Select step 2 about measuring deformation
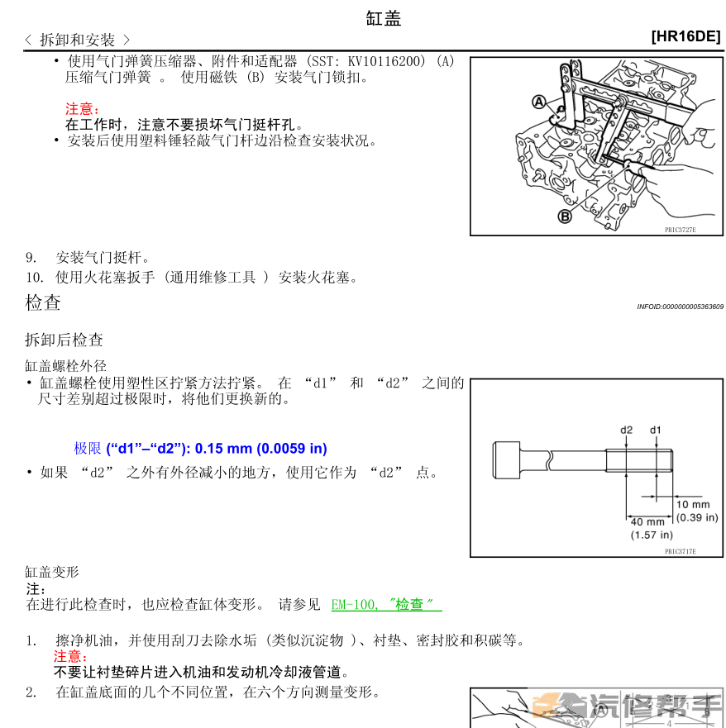Image resolution: width=726 pixels, height=728 pixels. tap(203, 692)
